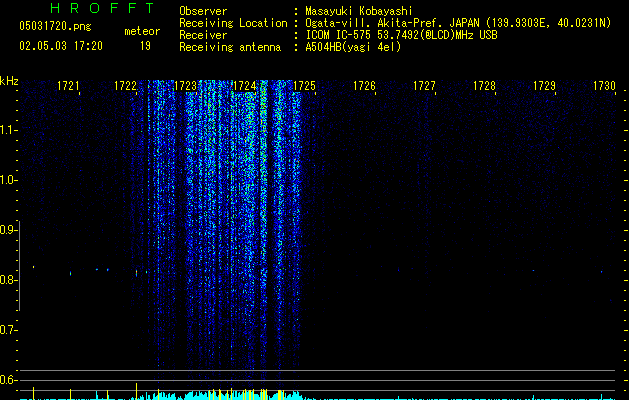Viewport: 629px width, 400px height.
Task: Click the 0.6 kHz frequency label
Action: pyautogui.click(x=9, y=380)
